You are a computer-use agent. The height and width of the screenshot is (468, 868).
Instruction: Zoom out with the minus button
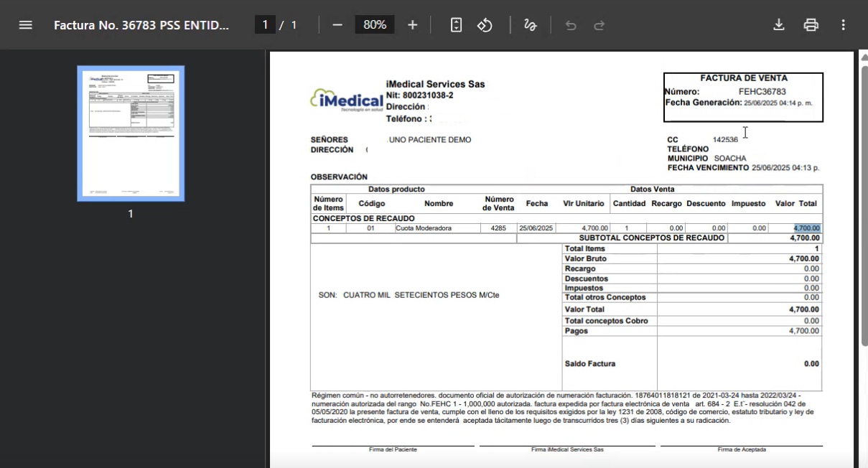tap(337, 24)
